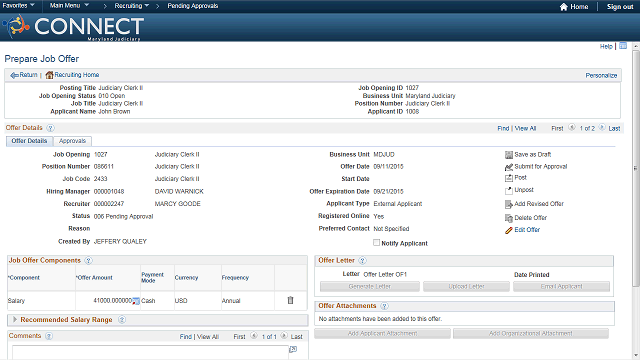Click the Save as Draft icon
Image resolution: width=640 pixels, height=360 pixels.
tap(509, 155)
